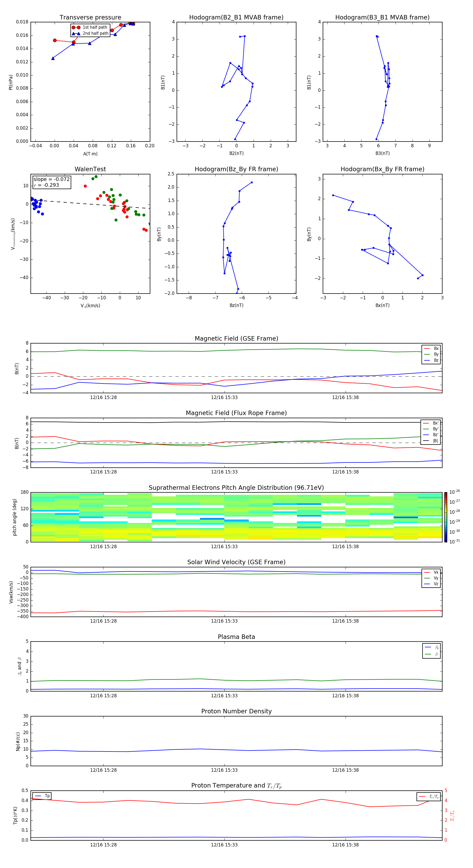Select the Tp legend entry
Screen dimensions: 473x868
point(42,796)
